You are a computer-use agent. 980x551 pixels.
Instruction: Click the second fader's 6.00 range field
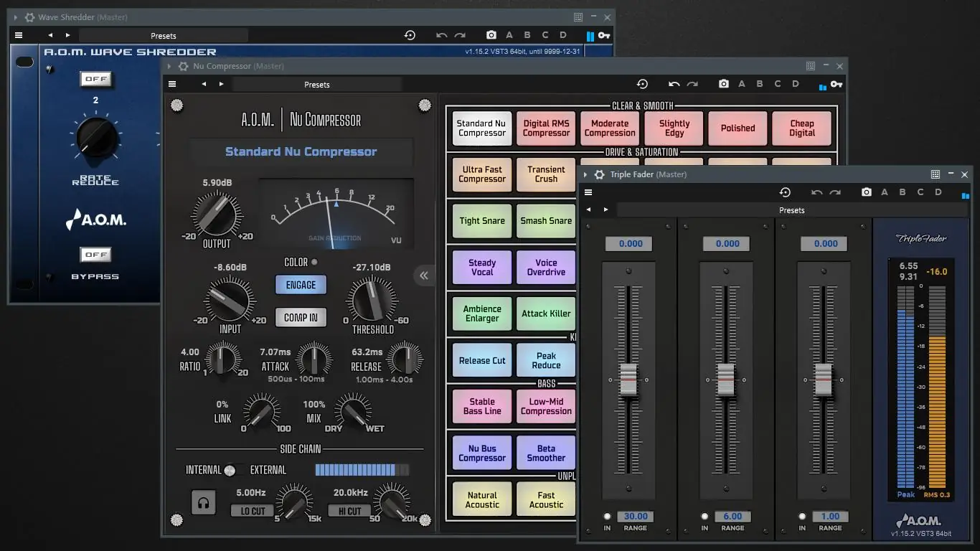click(733, 517)
